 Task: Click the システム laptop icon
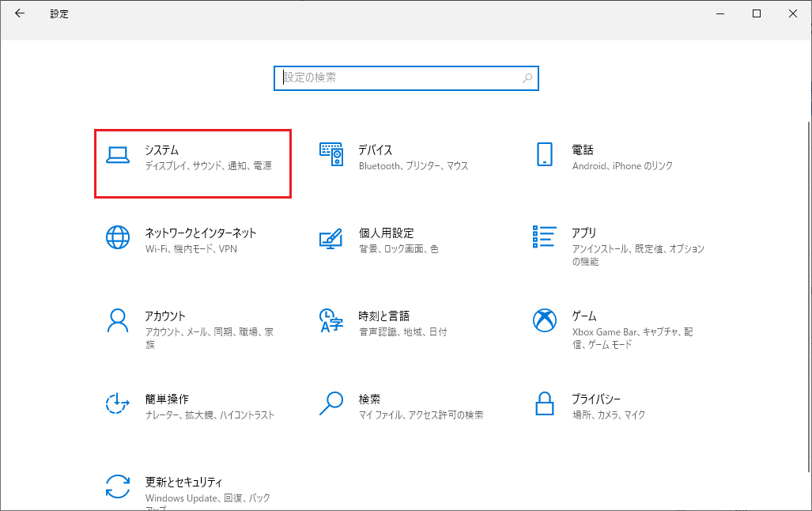click(x=118, y=155)
